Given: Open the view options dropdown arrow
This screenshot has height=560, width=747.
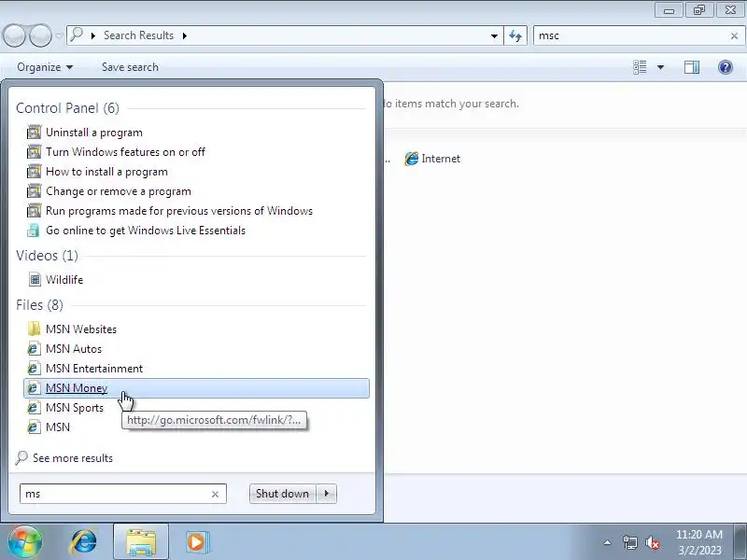Looking at the screenshot, I should click(x=661, y=67).
